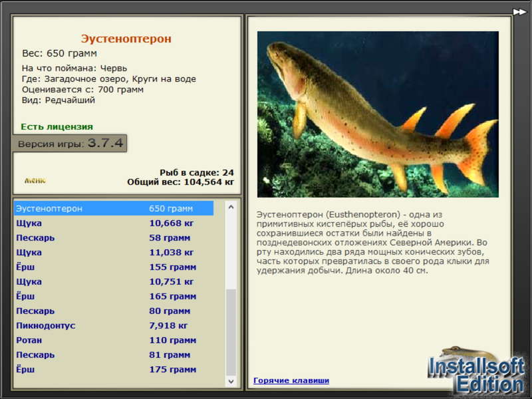Select the Ёрш 155 грамм entry
Image resolution: width=532 pixels, height=399 pixels.
click(114, 267)
